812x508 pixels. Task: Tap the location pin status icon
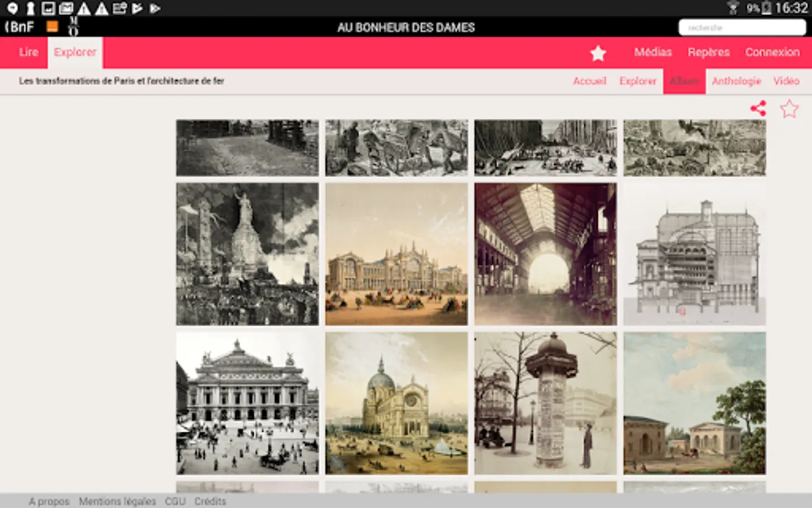[12, 8]
